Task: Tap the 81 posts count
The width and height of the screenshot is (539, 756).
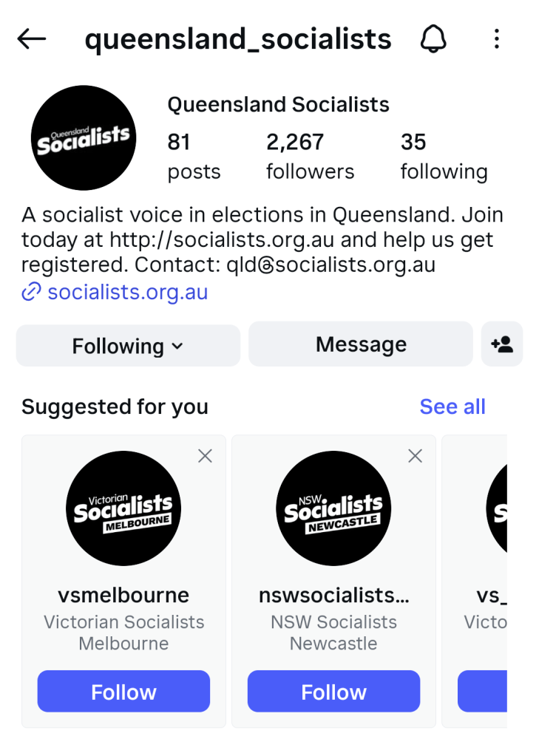Action: (194, 156)
